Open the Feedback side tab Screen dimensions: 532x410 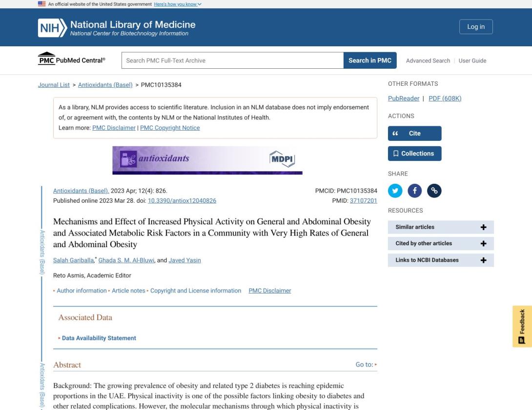pos(522,326)
